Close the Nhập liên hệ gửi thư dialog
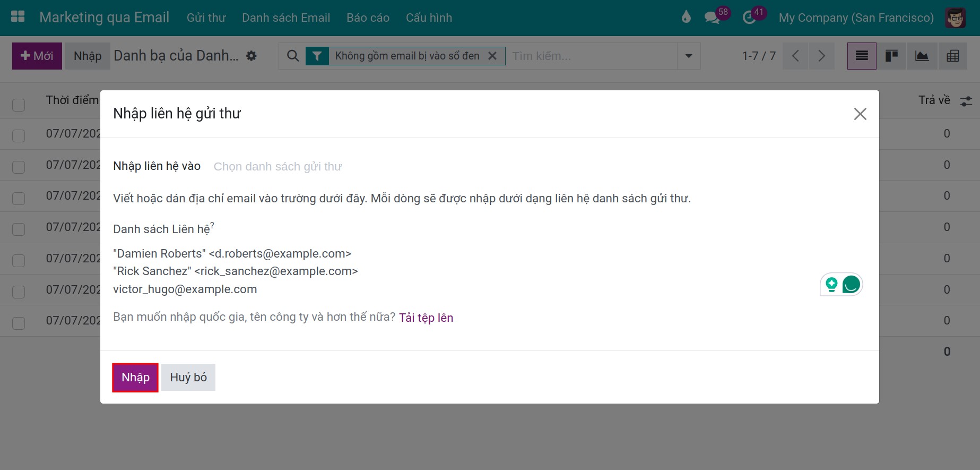This screenshot has height=470, width=980. click(860, 114)
